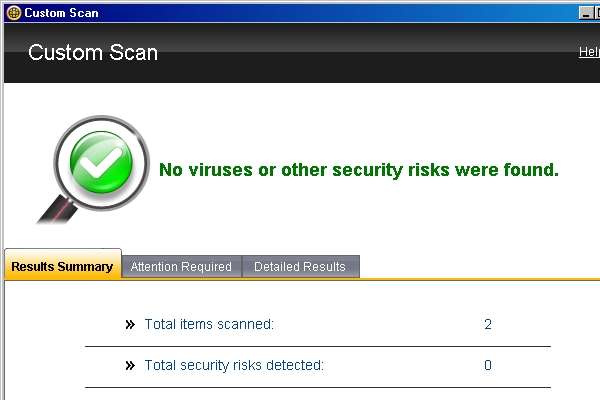Click the chevron icon beside Total items scanned
The width and height of the screenshot is (600, 400).
[x=130, y=325]
